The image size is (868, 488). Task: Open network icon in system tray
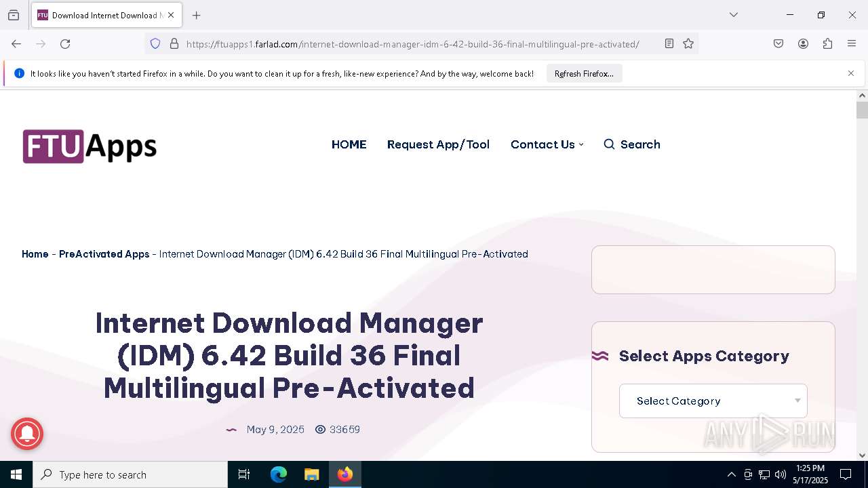click(x=764, y=474)
